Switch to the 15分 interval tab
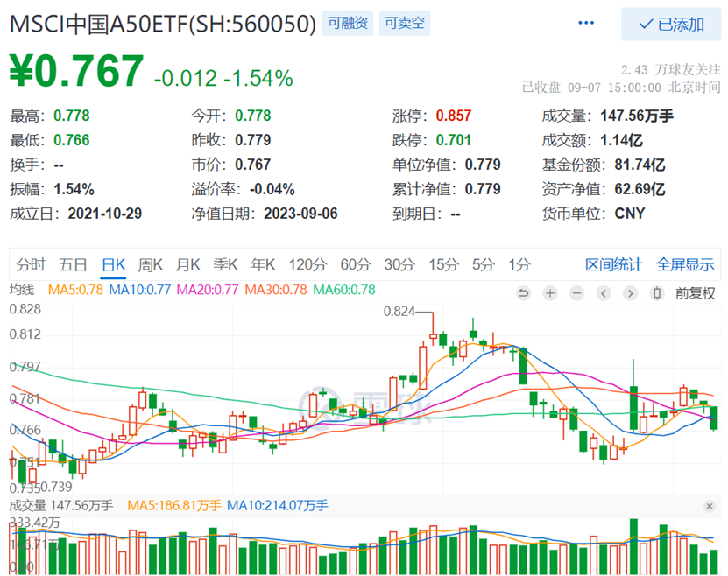 443,265
